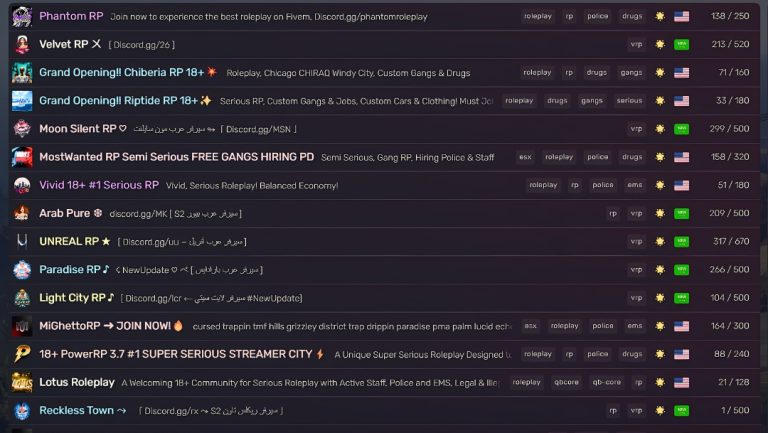Select the 'gangs' tag on Chiberia RP row
Viewport: 768px width, 433px height.
click(631, 72)
